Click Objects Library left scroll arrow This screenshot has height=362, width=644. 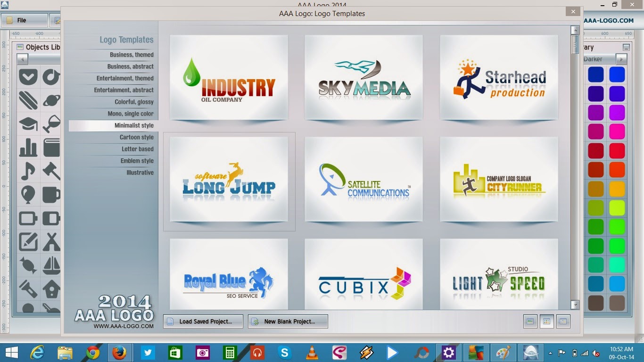[x=23, y=59]
